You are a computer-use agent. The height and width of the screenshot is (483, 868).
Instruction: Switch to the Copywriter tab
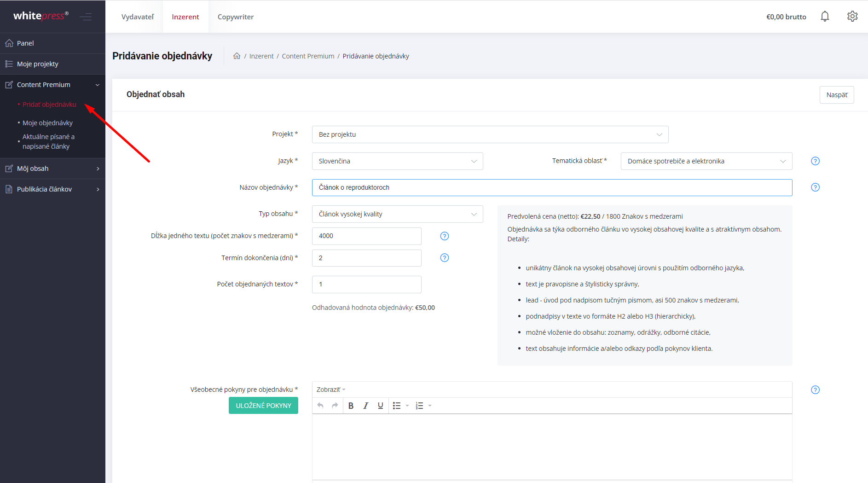coord(235,17)
